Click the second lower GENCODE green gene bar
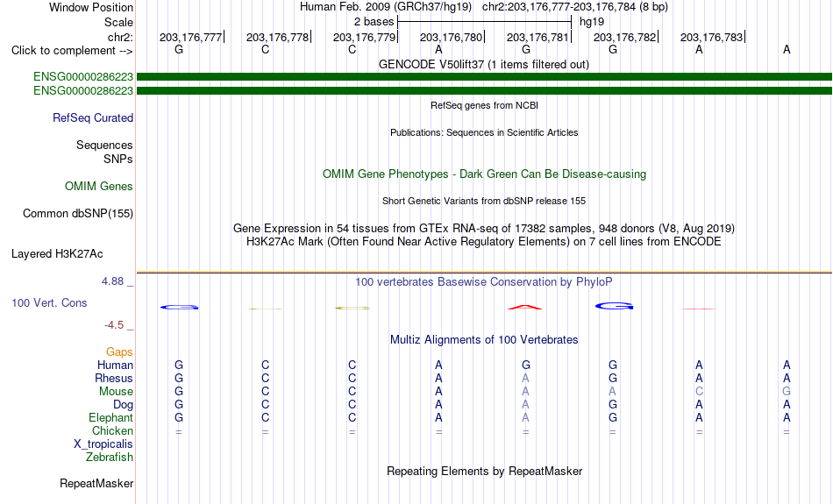 click(484, 91)
